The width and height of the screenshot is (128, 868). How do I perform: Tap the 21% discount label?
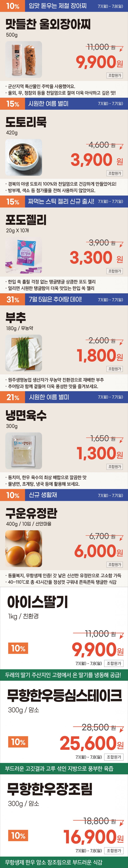(x=12, y=397)
